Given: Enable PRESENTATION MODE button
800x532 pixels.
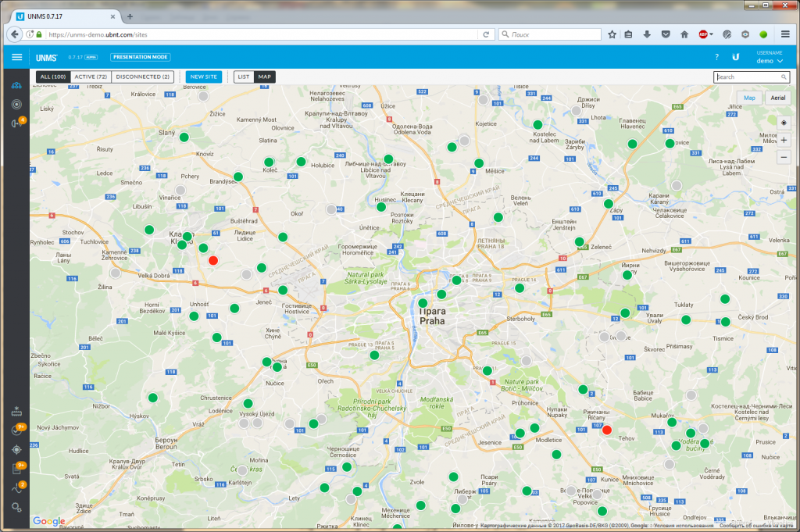Looking at the screenshot, I should coord(140,57).
